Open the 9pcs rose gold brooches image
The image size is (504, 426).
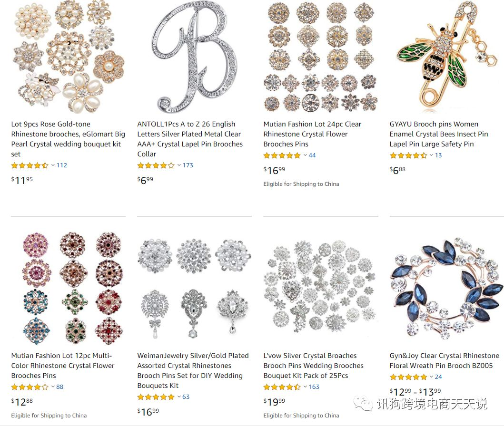[69, 58]
